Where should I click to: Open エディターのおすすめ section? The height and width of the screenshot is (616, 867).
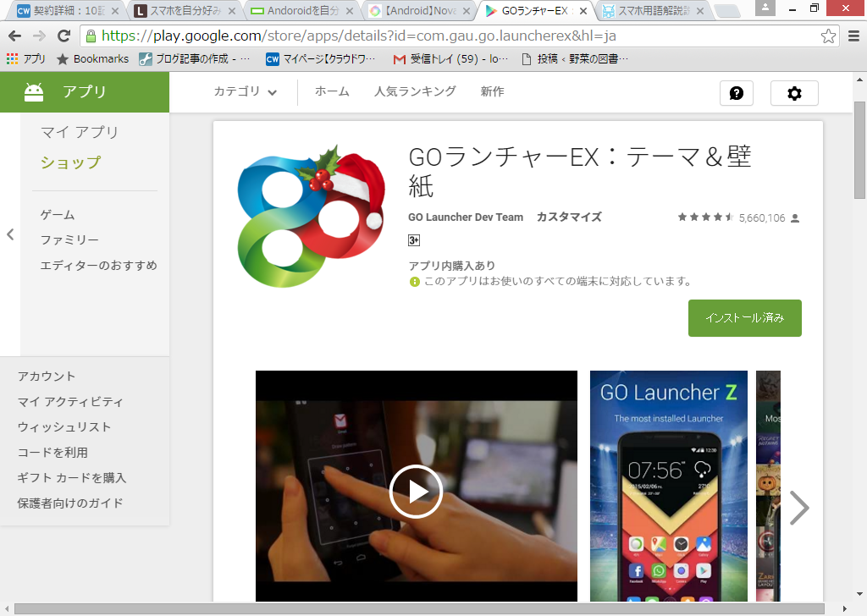pyautogui.click(x=98, y=265)
